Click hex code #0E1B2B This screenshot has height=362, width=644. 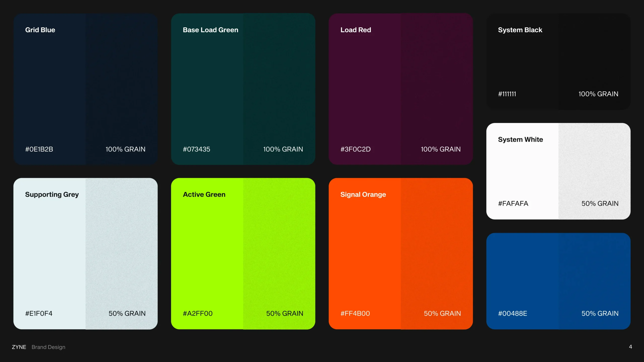tap(39, 149)
